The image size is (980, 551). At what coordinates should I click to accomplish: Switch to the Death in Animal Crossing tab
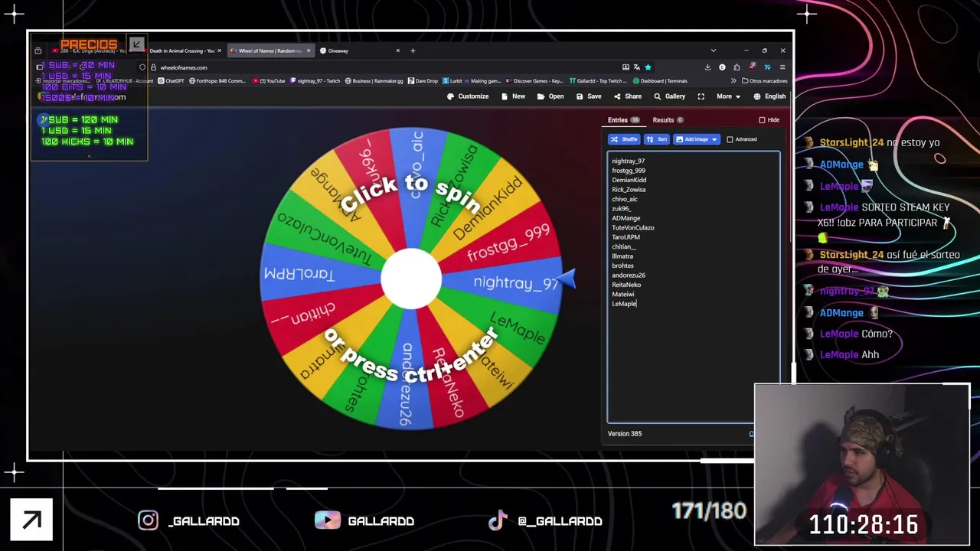click(x=181, y=51)
